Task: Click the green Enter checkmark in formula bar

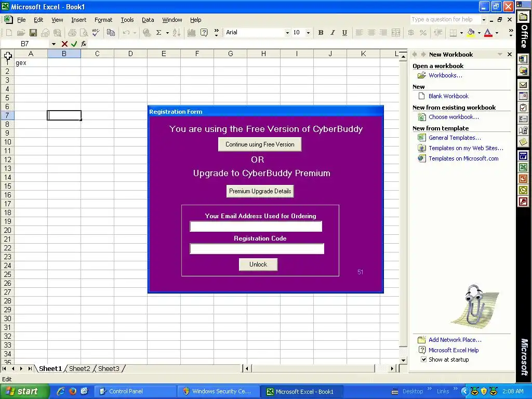Action: tap(74, 44)
